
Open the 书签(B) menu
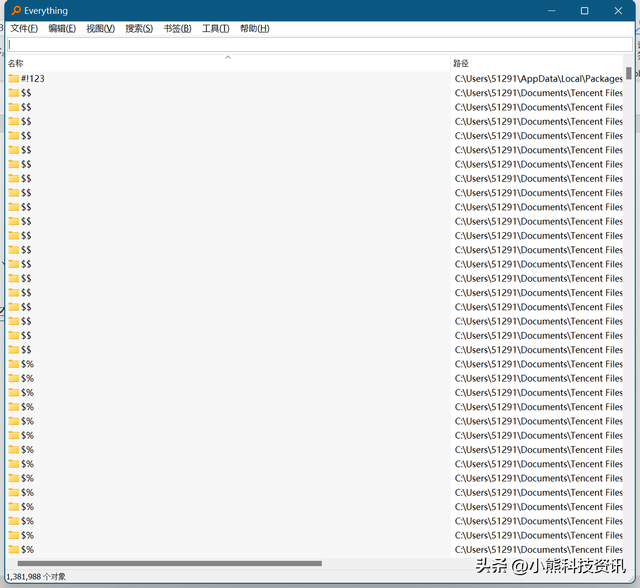(x=178, y=29)
